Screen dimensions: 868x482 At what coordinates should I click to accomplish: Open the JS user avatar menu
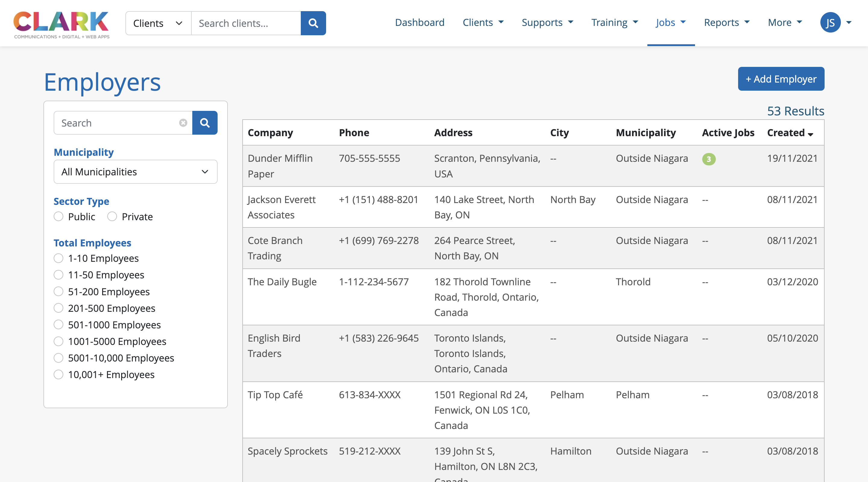[x=830, y=23]
